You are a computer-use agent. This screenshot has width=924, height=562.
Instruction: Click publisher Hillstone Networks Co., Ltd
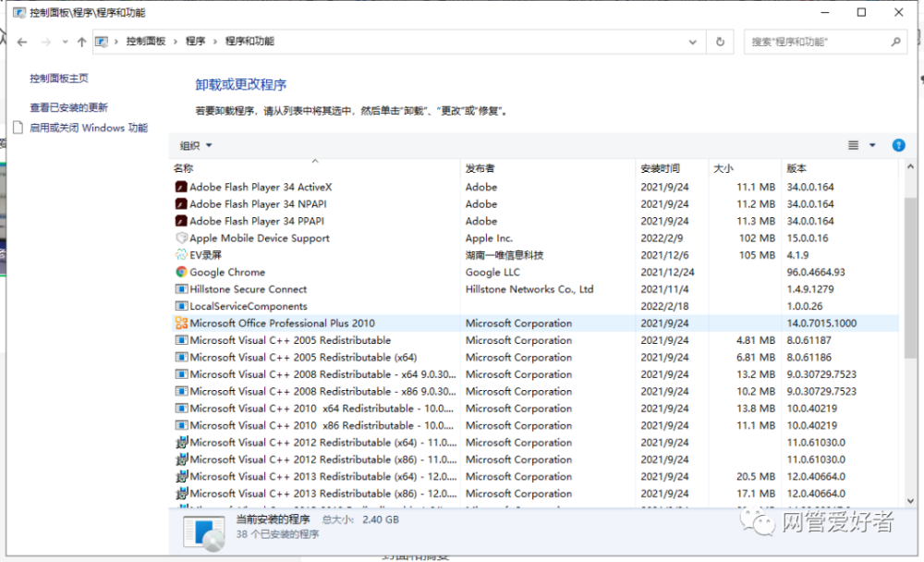(529, 289)
